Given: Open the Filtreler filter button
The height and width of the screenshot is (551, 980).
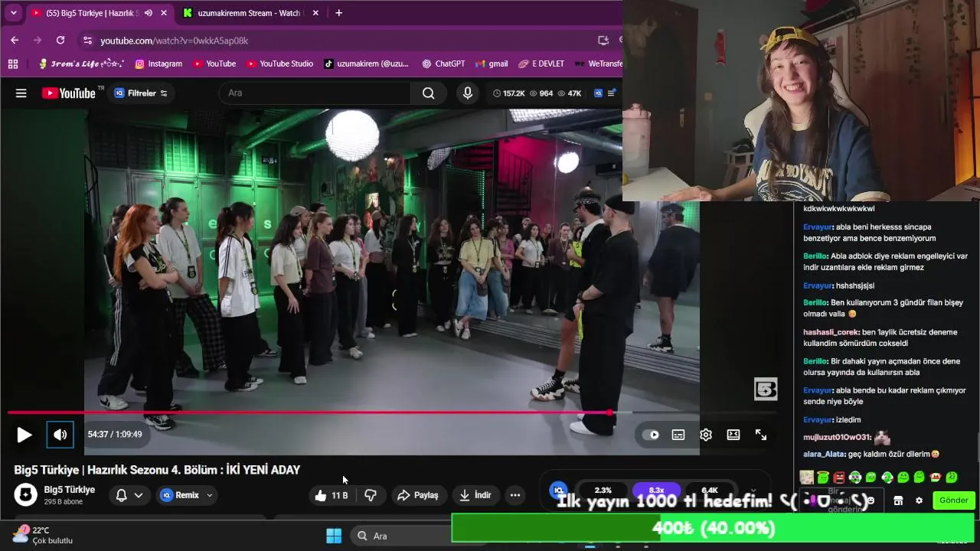Looking at the screenshot, I should pyautogui.click(x=141, y=93).
